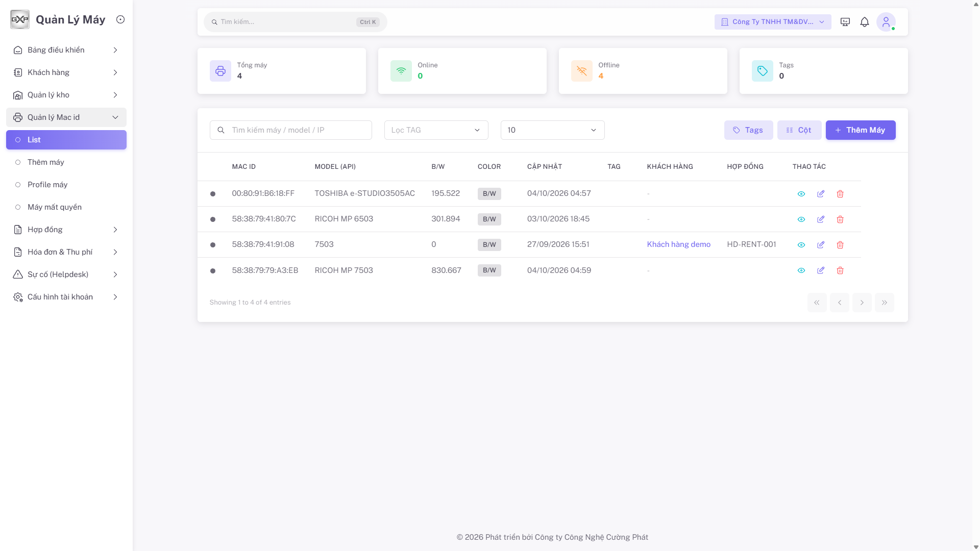Screen dimensions: 980x551
Task: Select the List submenu item
Action: click(x=66, y=140)
